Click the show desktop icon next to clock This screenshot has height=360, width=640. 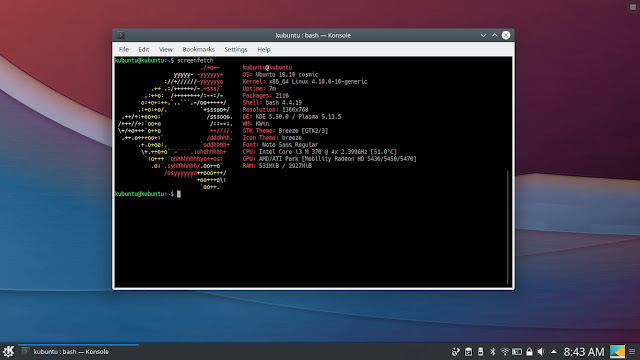coord(617,351)
